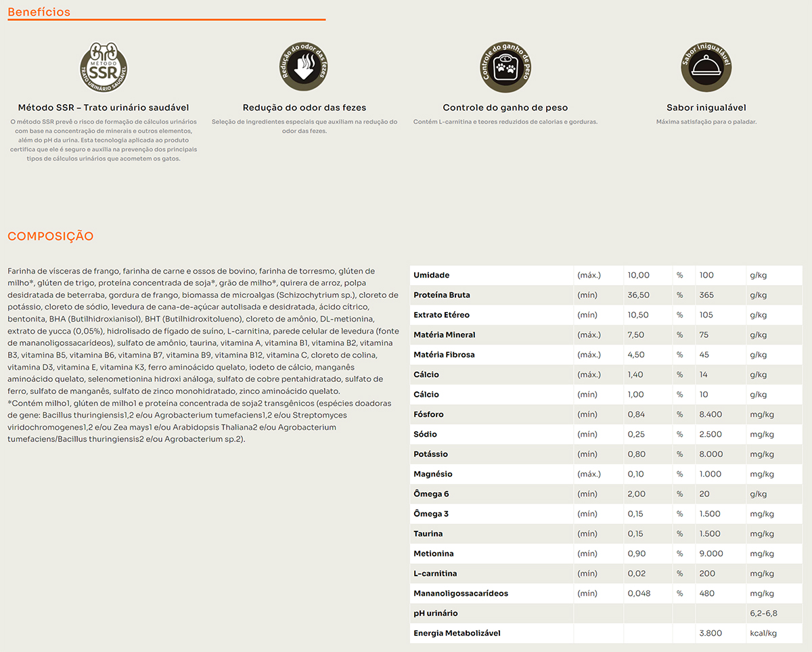Click the 'Controle do ganho de peso' title
The height and width of the screenshot is (652, 812).
[505, 108]
